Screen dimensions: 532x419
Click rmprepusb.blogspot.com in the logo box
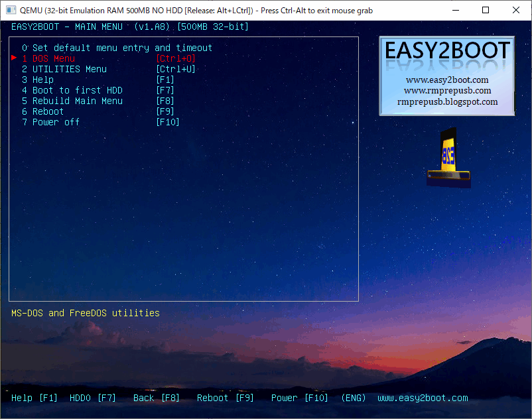tap(448, 101)
